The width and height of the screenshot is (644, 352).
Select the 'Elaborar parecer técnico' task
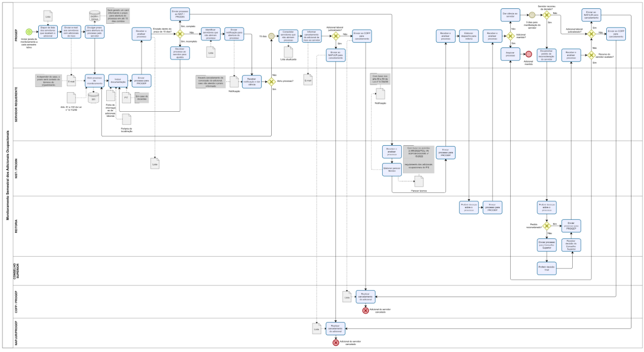(392, 170)
